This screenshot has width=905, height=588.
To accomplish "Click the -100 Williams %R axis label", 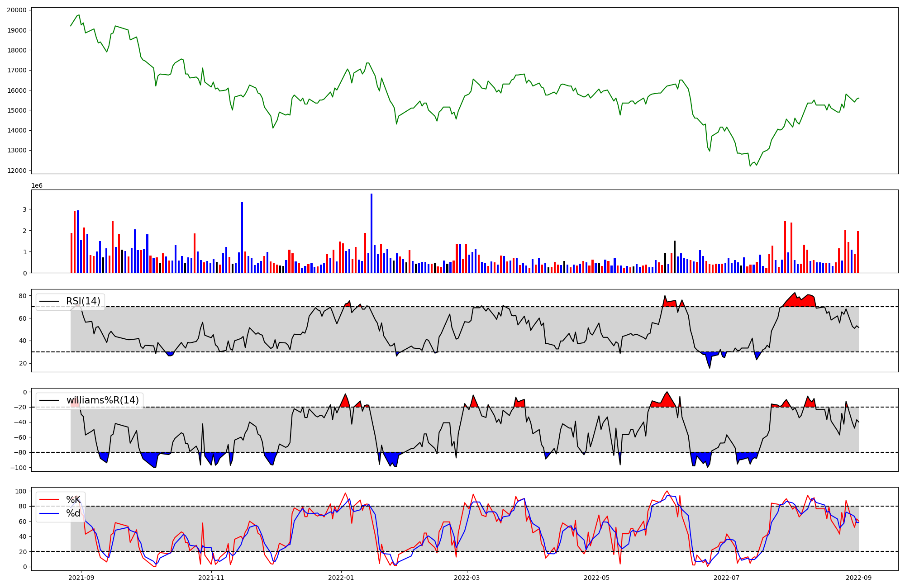I will [x=18, y=468].
